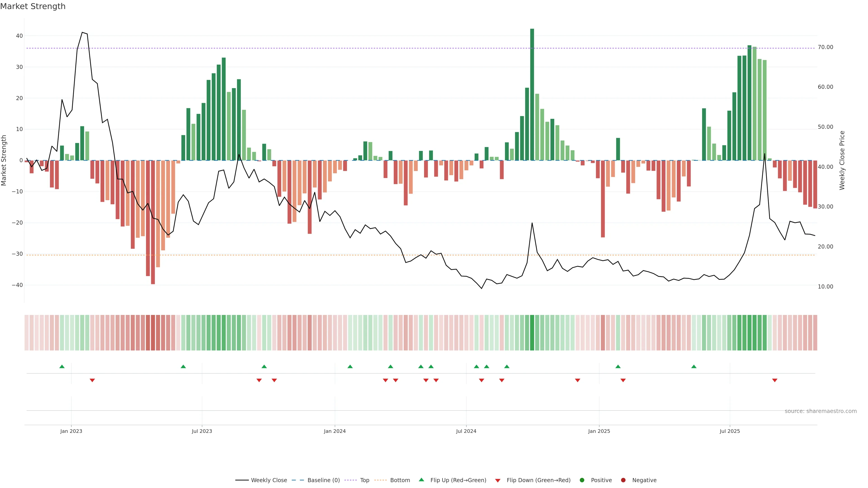This screenshot has height=488, width=868.
Task: Click the Jul 2025 x-axis label
Action: (x=729, y=431)
